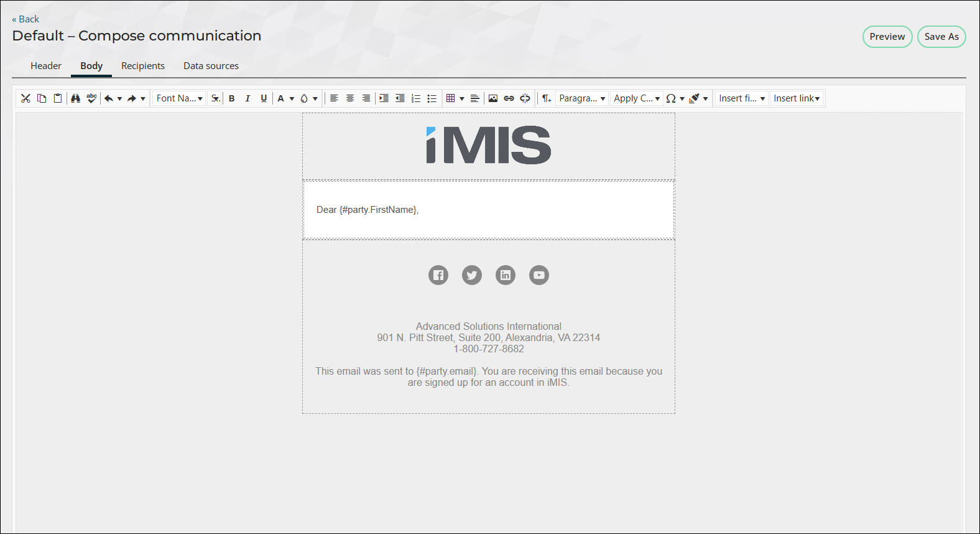
Task: Open the Image Manager icon
Action: pos(493,98)
